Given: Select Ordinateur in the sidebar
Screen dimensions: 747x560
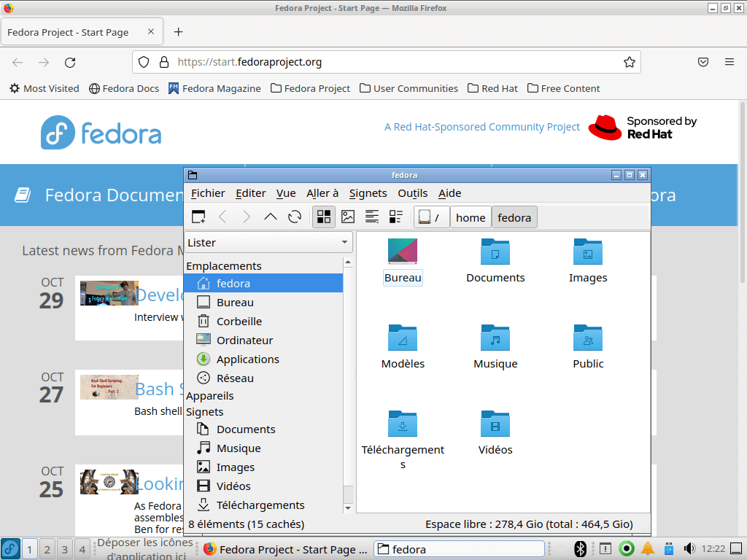Looking at the screenshot, I should (263, 341).
